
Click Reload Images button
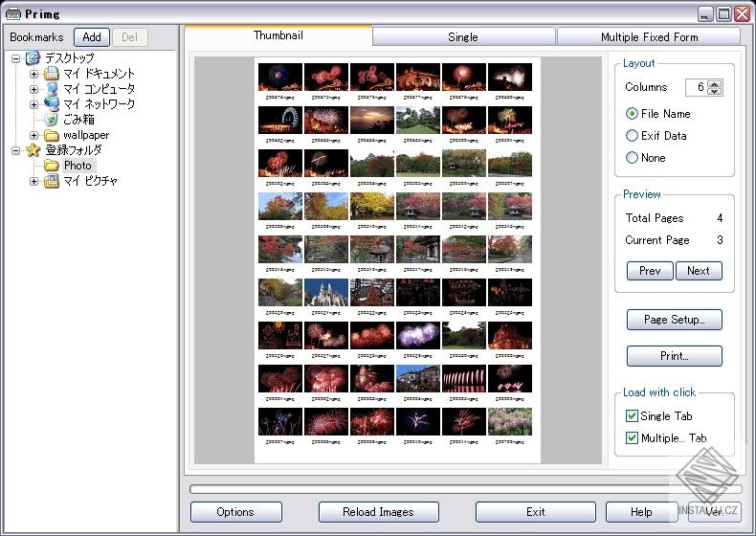[x=379, y=512]
